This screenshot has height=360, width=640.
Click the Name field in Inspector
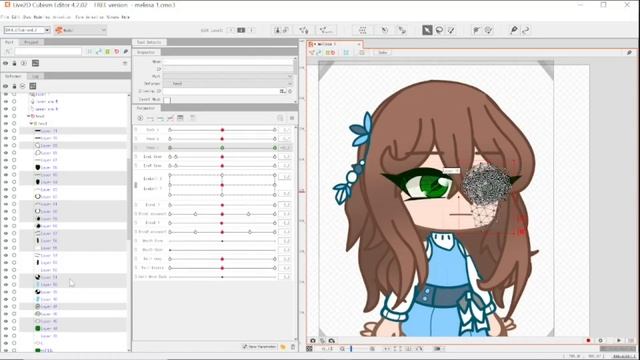point(227,61)
